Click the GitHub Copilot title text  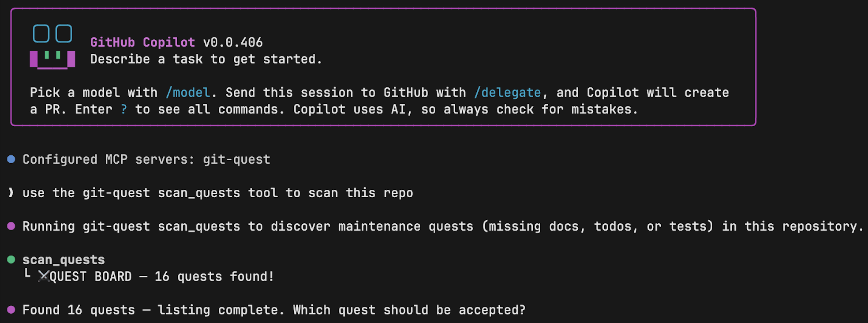click(x=142, y=42)
